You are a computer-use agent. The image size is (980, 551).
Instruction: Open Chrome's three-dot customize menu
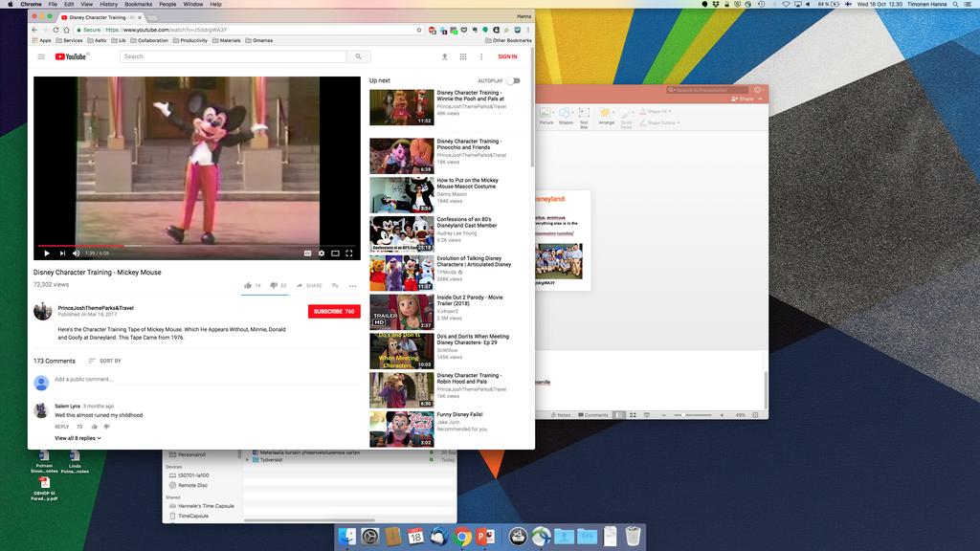pos(528,30)
